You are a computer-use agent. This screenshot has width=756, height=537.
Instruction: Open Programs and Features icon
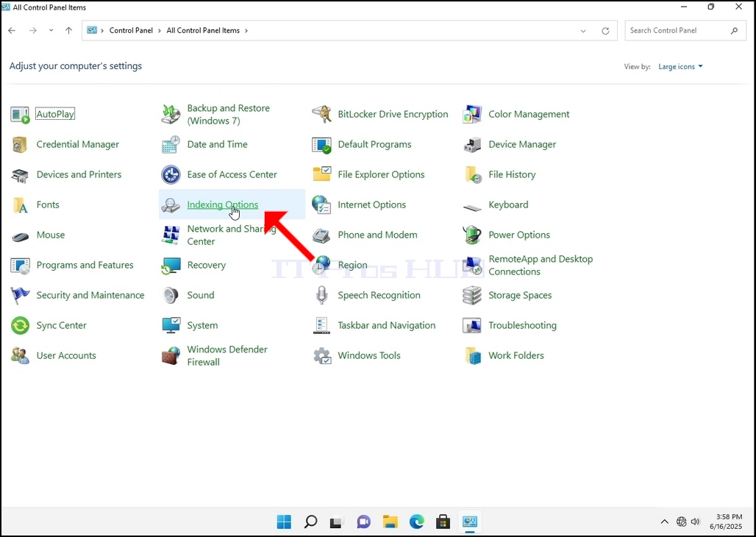pyautogui.click(x=20, y=265)
